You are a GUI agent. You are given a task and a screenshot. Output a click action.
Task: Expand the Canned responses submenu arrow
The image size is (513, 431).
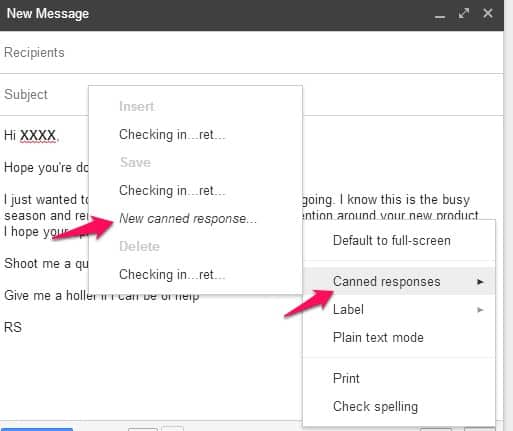tap(480, 282)
